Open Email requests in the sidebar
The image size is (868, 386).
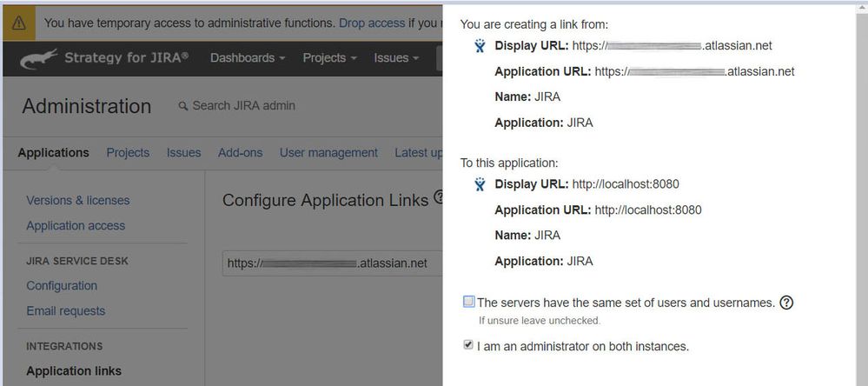[66, 311]
